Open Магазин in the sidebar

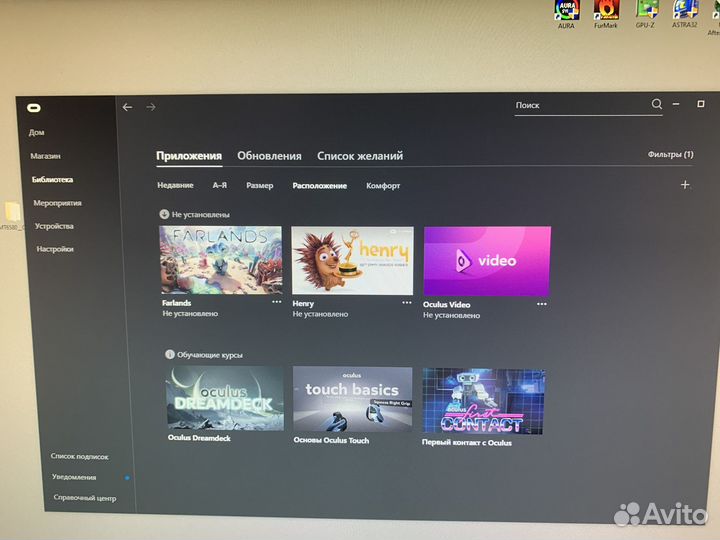(45, 156)
